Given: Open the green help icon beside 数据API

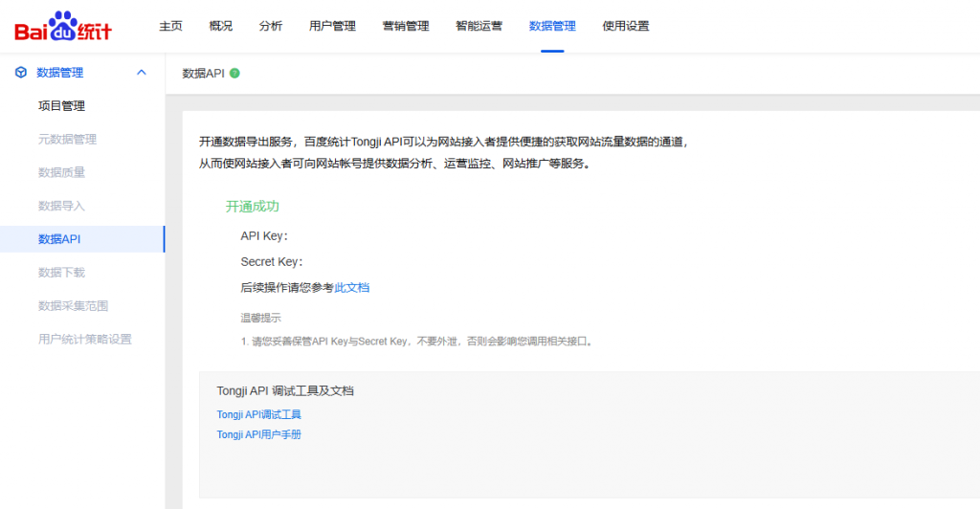Looking at the screenshot, I should click(x=235, y=73).
